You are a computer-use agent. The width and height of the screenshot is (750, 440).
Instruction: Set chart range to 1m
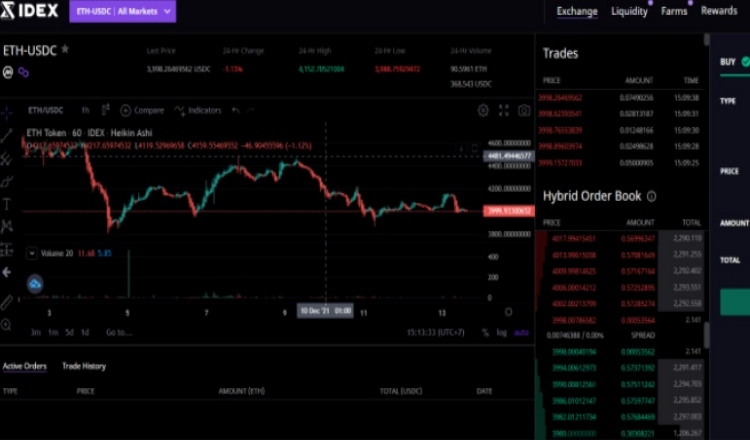53,332
